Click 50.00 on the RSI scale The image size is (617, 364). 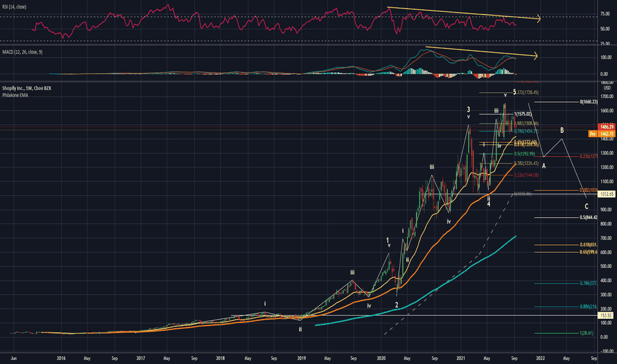coord(605,28)
